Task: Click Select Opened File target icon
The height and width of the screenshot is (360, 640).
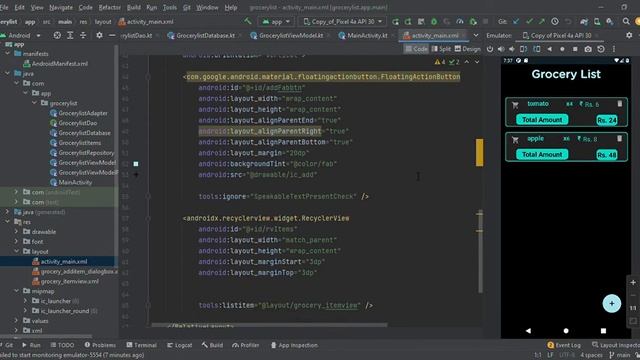Action: pos(57,36)
